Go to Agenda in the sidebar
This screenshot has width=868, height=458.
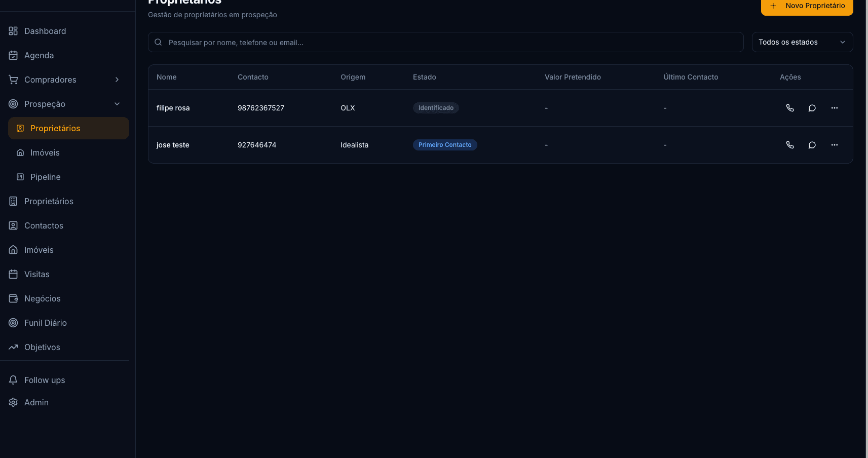click(x=68, y=55)
